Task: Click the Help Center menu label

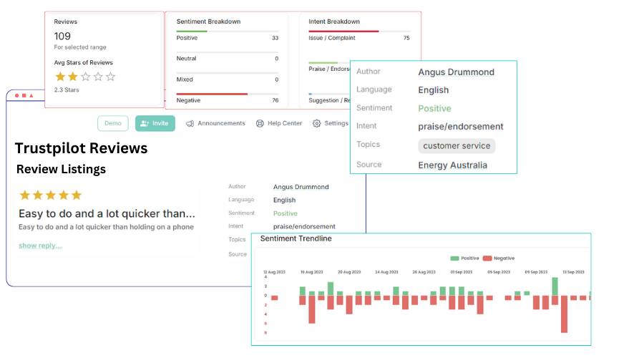Action: 285,123
